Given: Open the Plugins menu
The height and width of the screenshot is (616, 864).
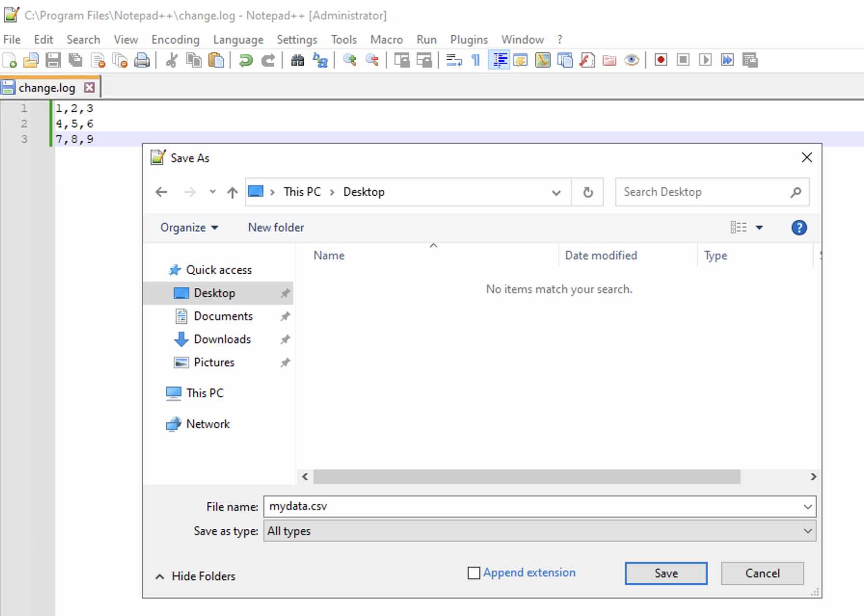Looking at the screenshot, I should click(x=469, y=40).
